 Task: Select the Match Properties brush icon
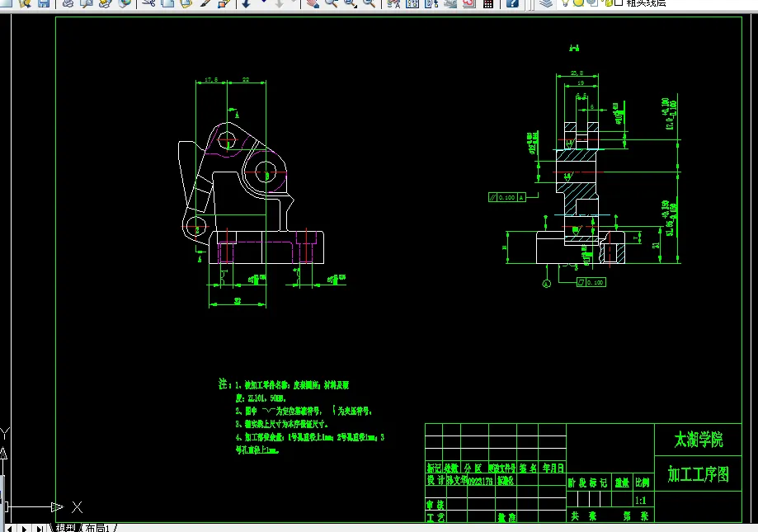pyautogui.click(x=205, y=3)
